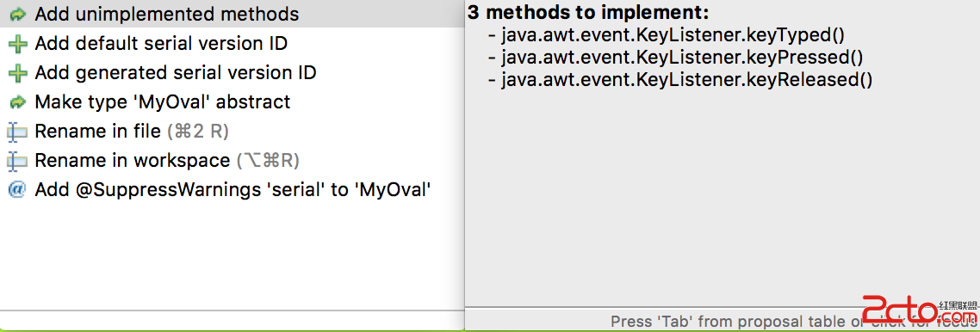The width and height of the screenshot is (980, 332).
Task: Click the green arrow icon beside Add unimplemented methods
Action: (18, 14)
